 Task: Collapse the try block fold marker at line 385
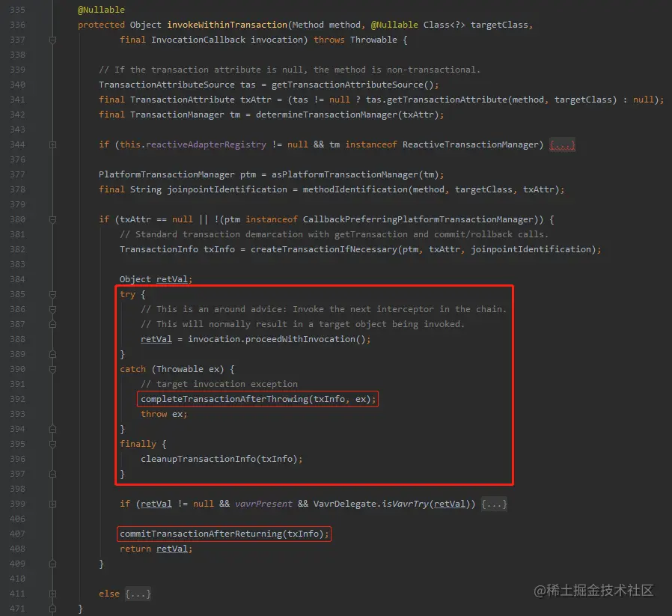pos(52,294)
